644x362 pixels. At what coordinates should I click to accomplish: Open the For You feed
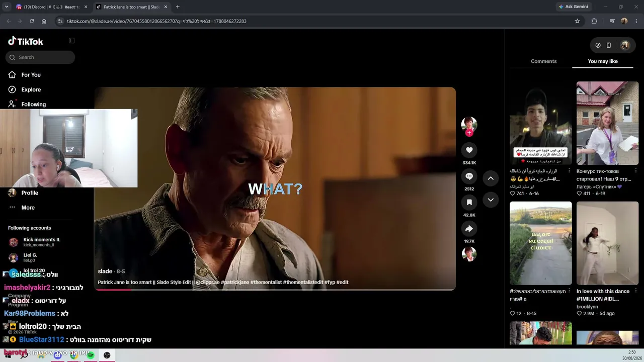click(x=31, y=75)
